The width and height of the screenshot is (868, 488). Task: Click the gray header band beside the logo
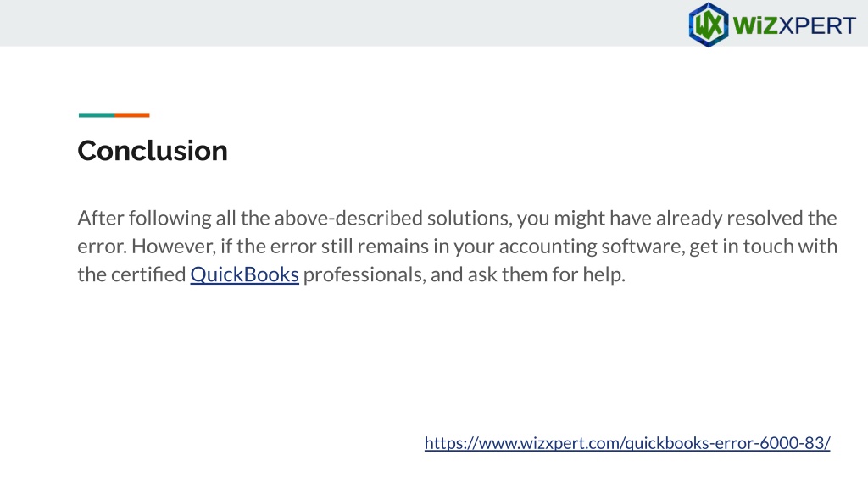343,23
